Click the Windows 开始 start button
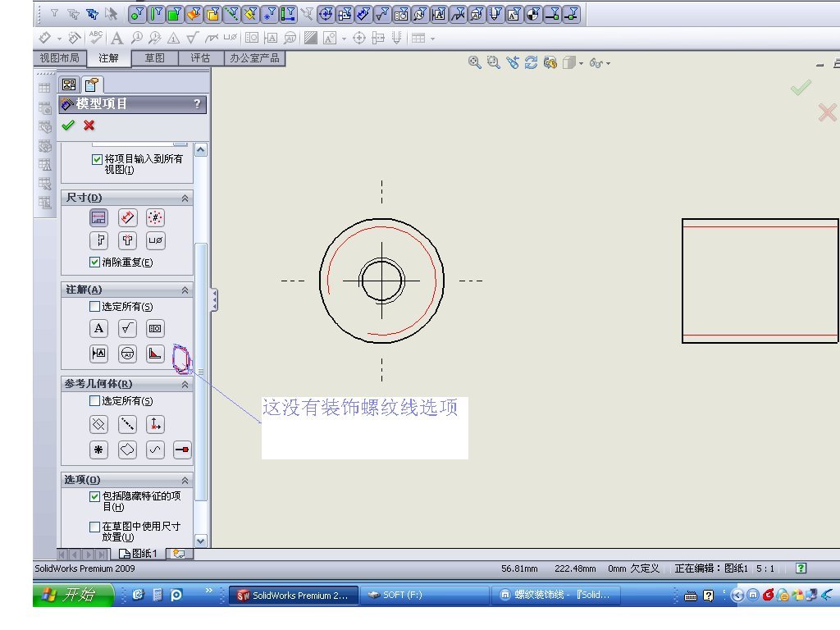This screenshot has height=630, width=840. click(x=73, y=595)
